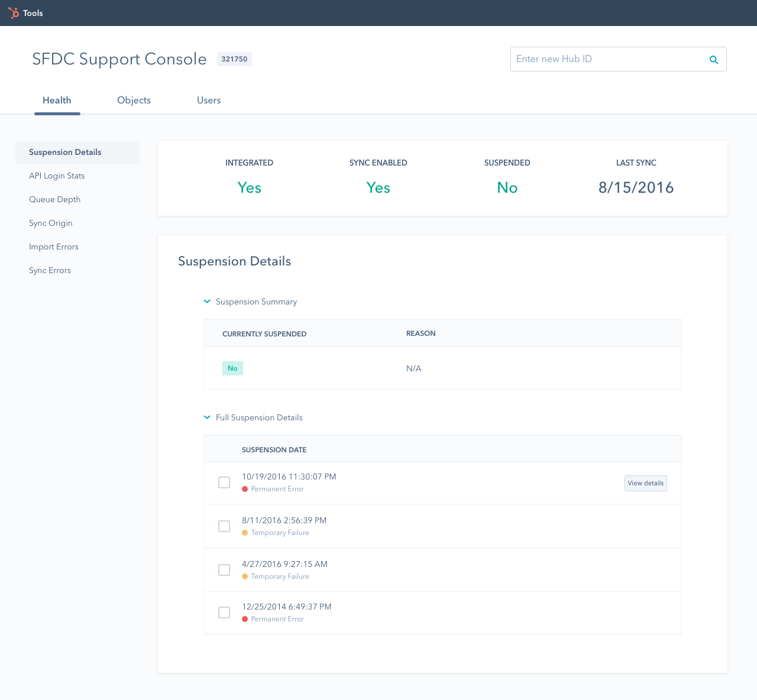757x700 pixels.
Task: Collapse the Suspension Summary chevron
Action: (x=207, y=302)
